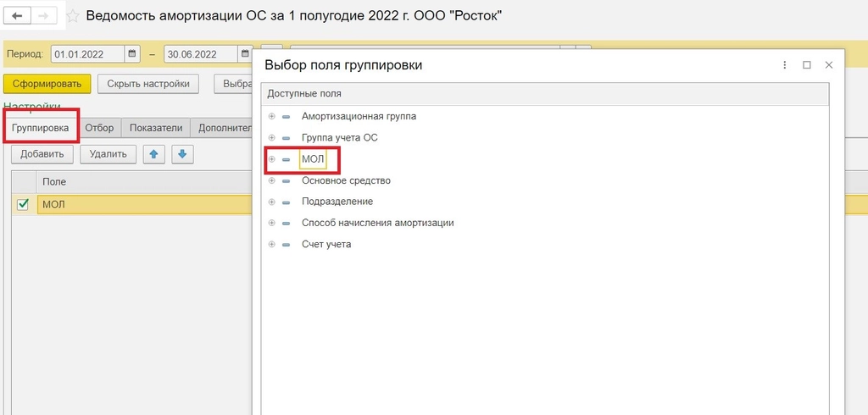Expand the Счет учета field node
The height and width of the screenshot is (415, 868).
tap(271, 244)
